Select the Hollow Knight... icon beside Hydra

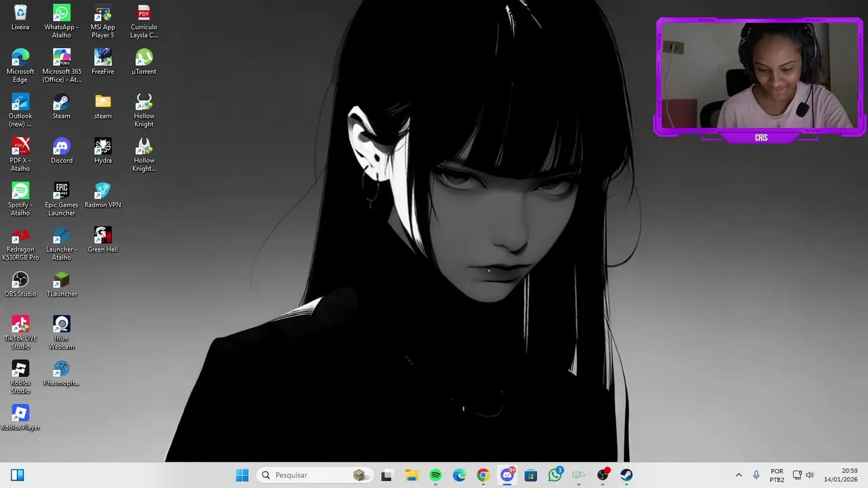[x=144, y=155]
